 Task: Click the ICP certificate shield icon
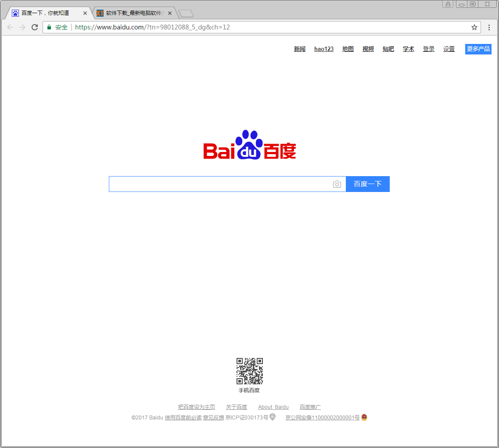pos(273,417)
